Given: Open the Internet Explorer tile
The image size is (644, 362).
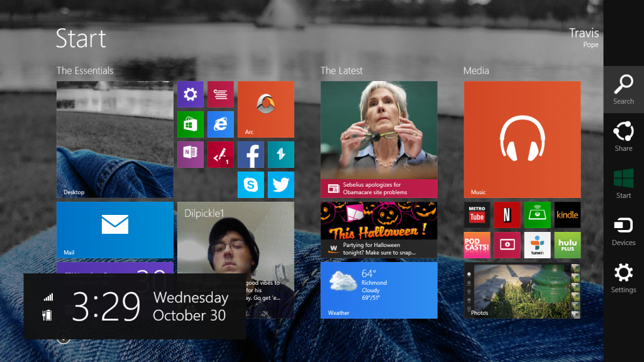Looking at the screenshot, I should 220,124.
